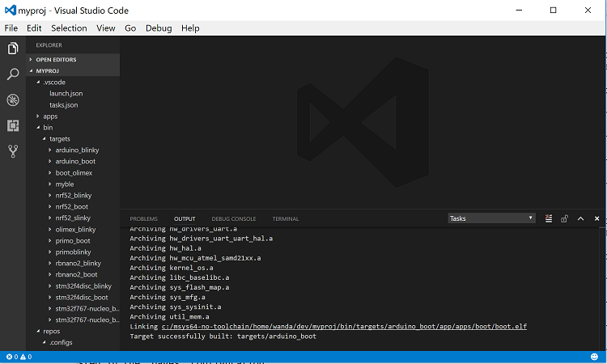This screenshot has width=607, height=364.
Task: Open the Debug view icon
Action: [13, 100]
